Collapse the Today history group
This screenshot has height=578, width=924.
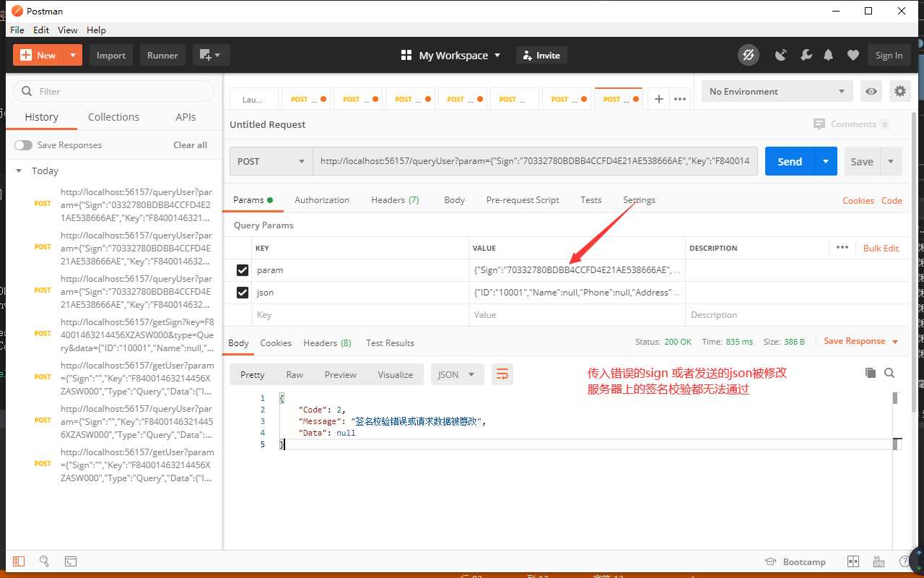coord(19,171)
